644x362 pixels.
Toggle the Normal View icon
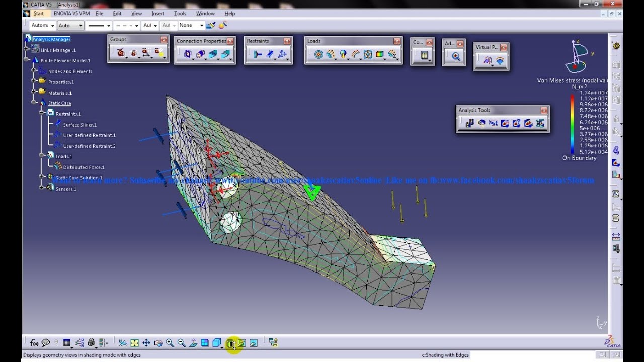click(193, 343)
